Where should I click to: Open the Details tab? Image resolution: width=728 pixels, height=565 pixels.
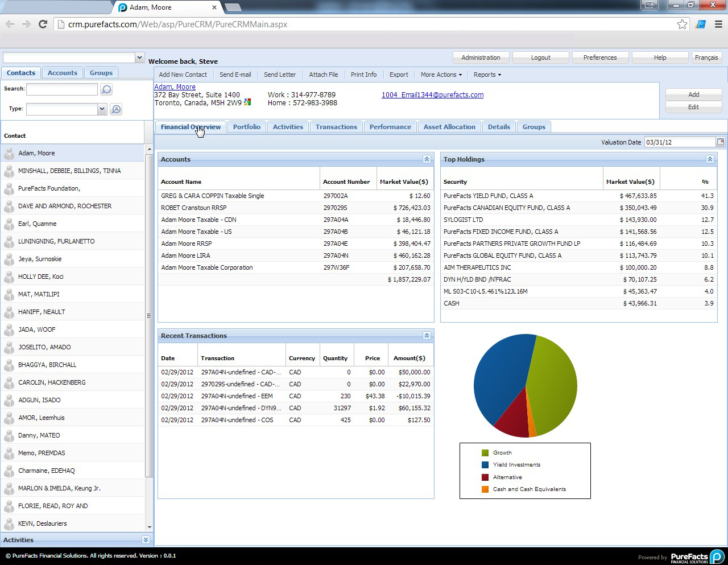(499, 127)
